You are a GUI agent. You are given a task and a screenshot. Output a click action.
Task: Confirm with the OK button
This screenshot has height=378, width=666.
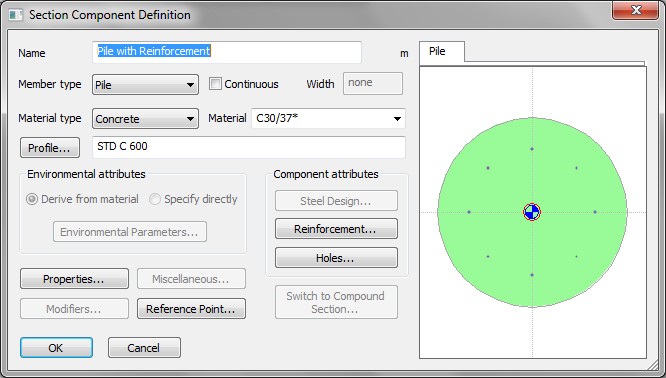coord(56,348)
